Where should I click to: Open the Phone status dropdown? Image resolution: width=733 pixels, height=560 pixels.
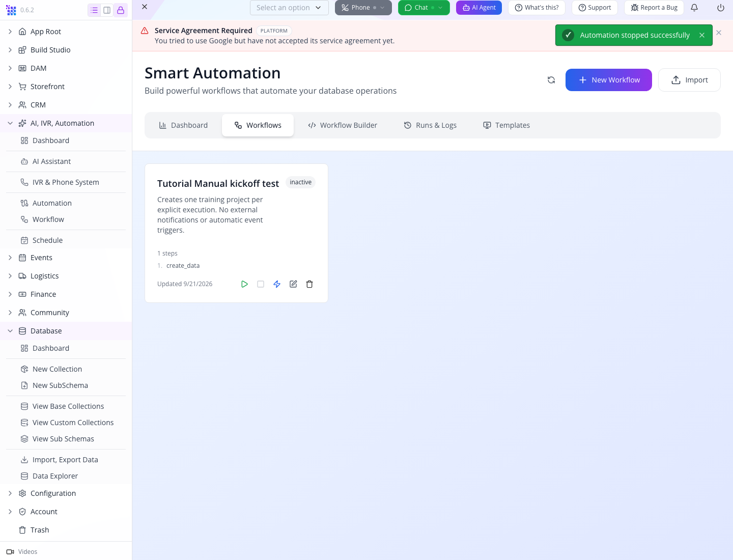coord(363,8)
